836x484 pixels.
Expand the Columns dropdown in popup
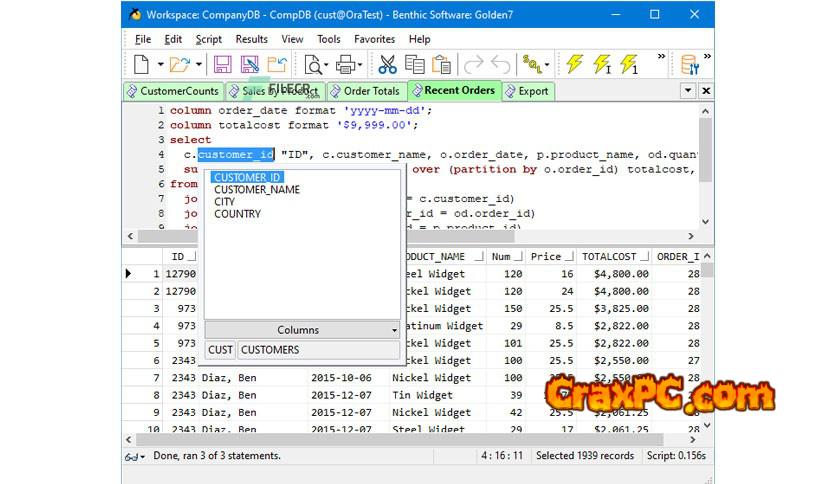click(x=394, y=330)
